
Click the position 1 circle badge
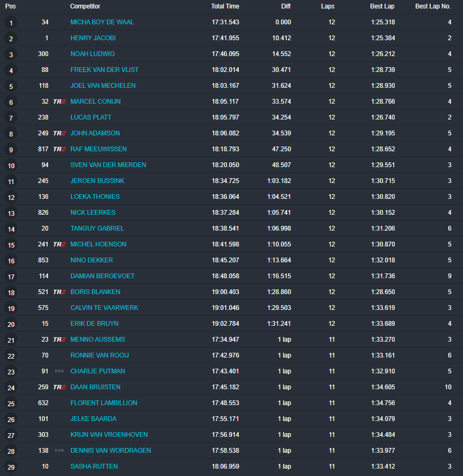(11, 23)
